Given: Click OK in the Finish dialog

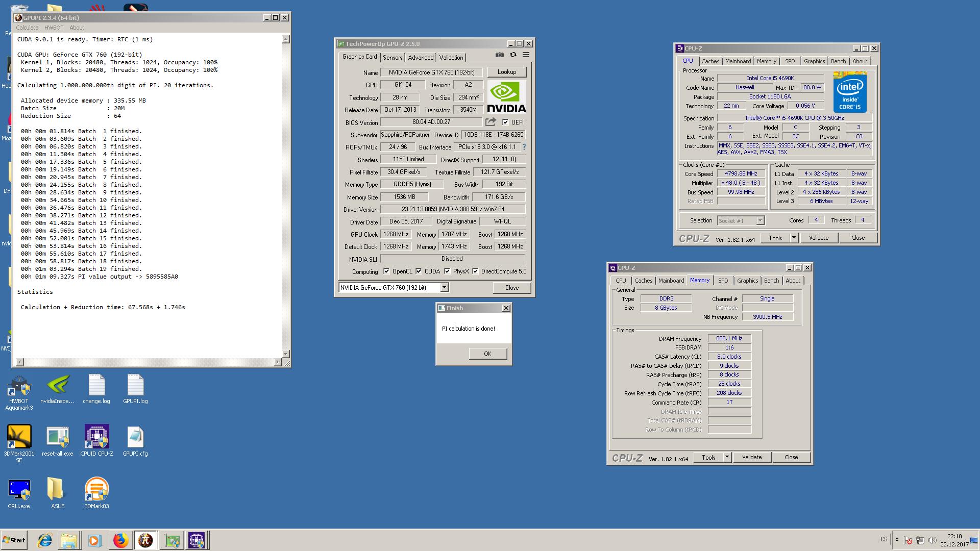Looking at the screenshot, I should 487,354.
